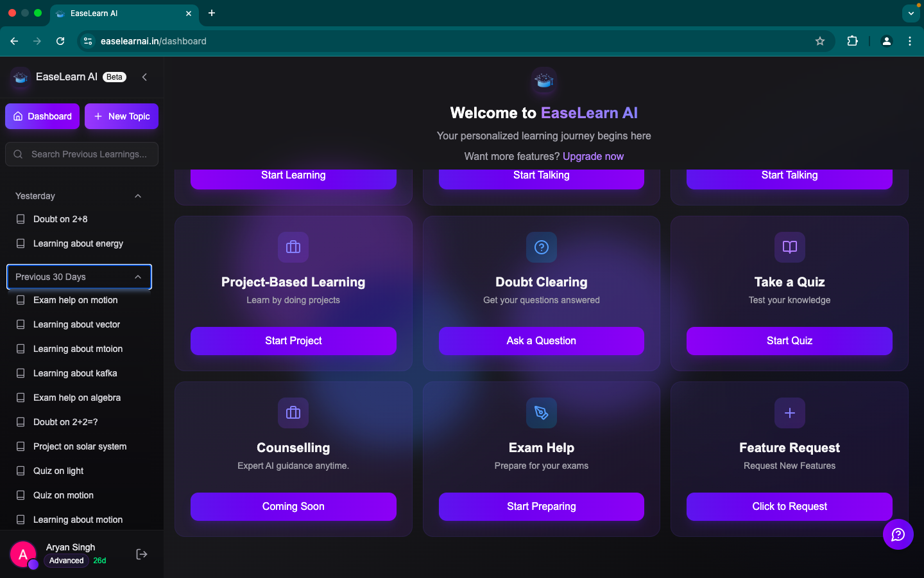
Task: Collapse the sidebar using the chevron arrow
Action: pos(144,77)
